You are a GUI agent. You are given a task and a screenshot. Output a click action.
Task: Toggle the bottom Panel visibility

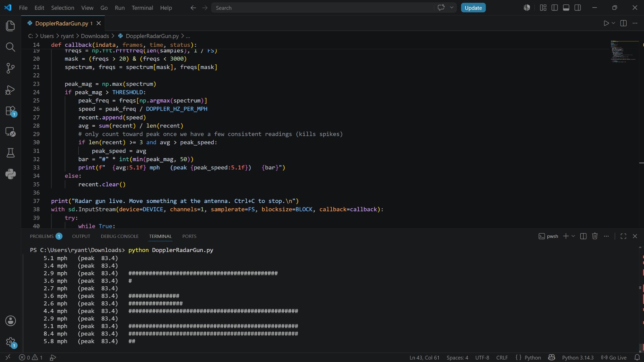566,8
